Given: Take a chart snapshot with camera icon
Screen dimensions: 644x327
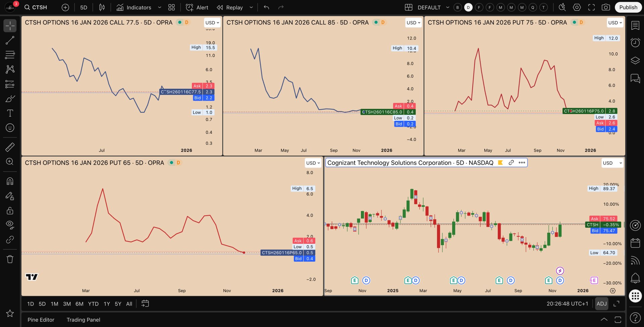Looking at the screenshot, I should click(606, 7).
